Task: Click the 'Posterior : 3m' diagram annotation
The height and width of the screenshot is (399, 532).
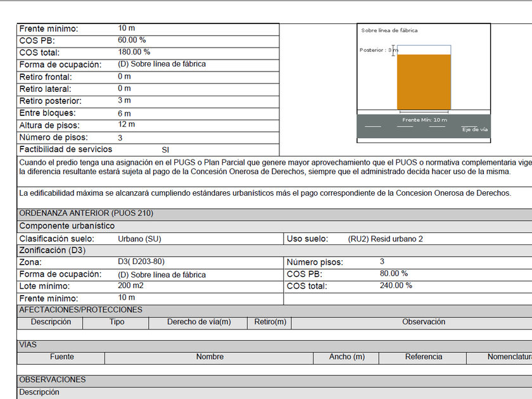Action: click(x=377, y=50)
